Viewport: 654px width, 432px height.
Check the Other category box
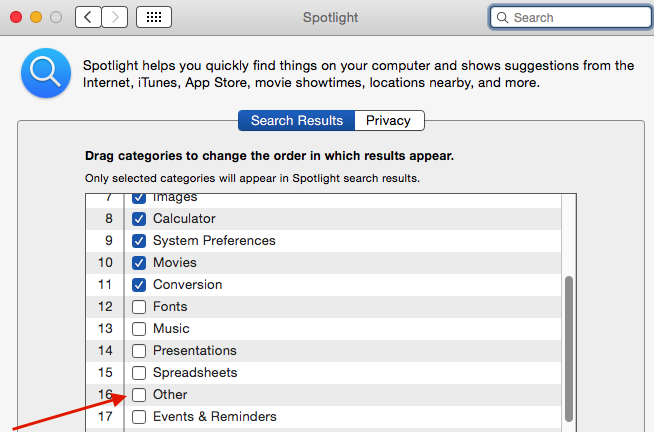pos(139,395)
